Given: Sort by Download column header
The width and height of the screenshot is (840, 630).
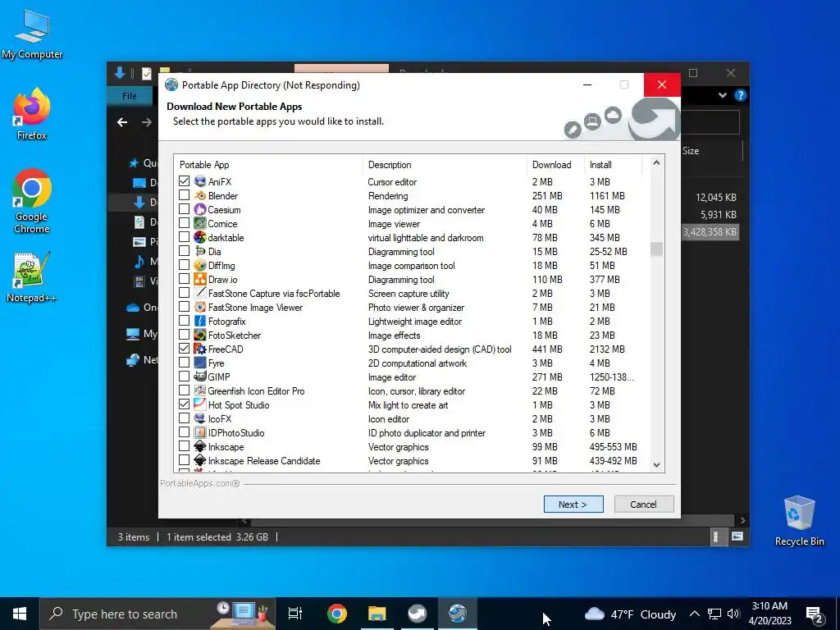Looking at the screenshot, I should tap(555, 164).
